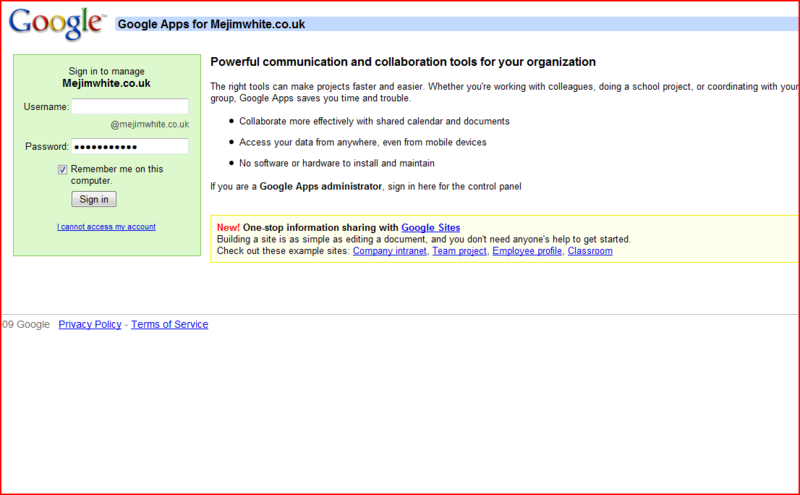Click the Access your data from anywhere bullet

[x=363, y=142]
